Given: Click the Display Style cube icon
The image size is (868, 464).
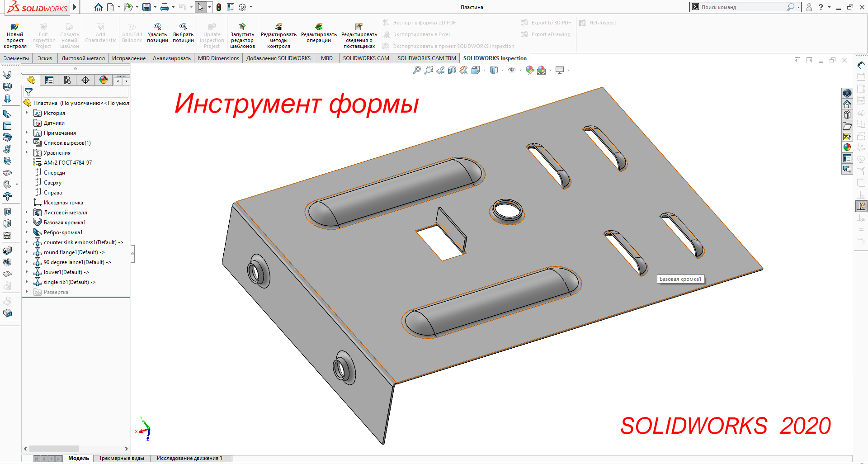Looking at the screenshot, I should click(x=494, y=70).
